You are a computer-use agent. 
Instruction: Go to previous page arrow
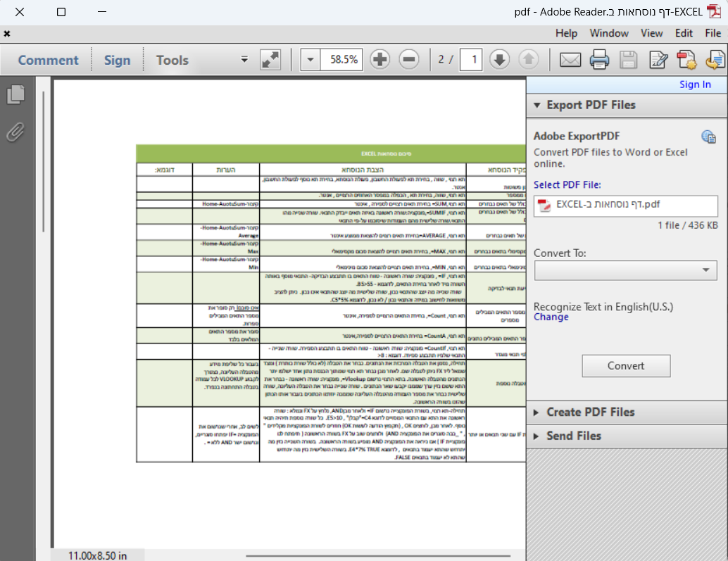point(528,59)
